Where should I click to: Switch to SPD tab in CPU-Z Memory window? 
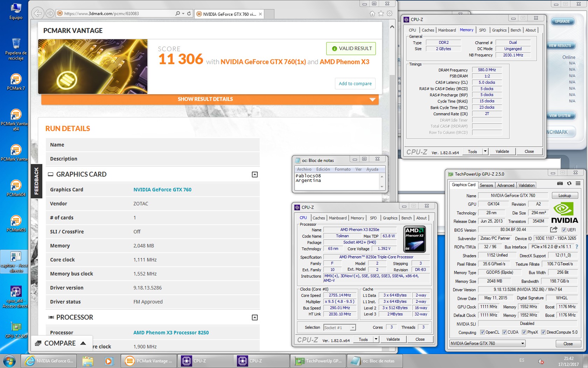(482, 30)
